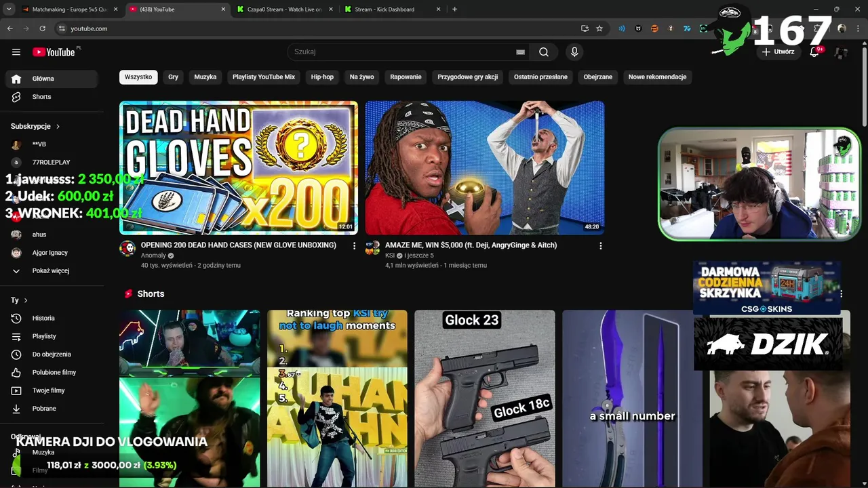Click the Utwórz create button
Image resolution: width=868 pixels, height=488 pixels.
[778, 52]
